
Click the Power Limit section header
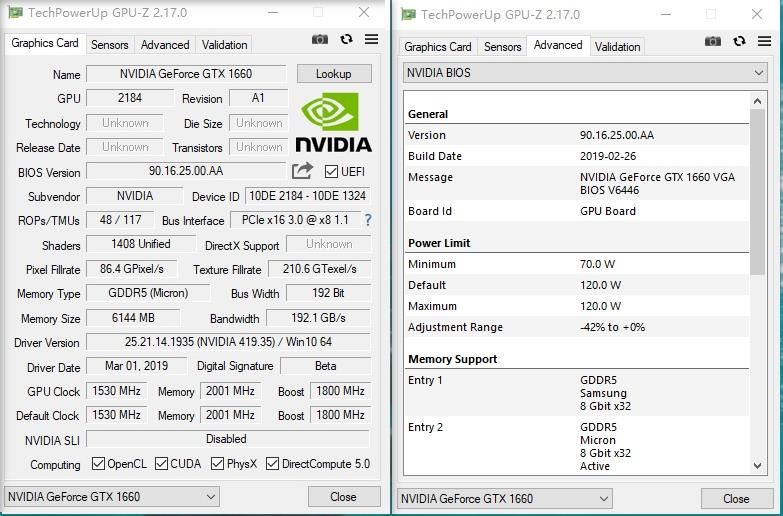439,243
